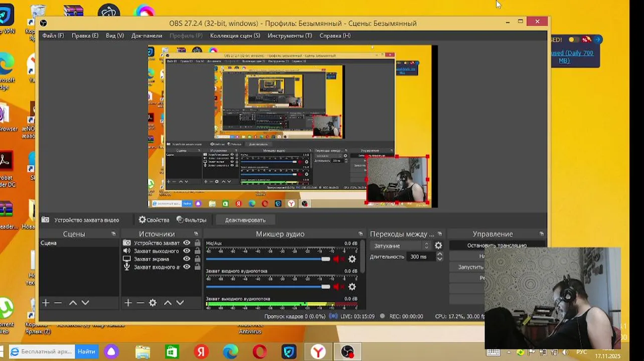644x361 pixels.
Task: Remove selected scene with minus icon
Action: pos(58,303)
